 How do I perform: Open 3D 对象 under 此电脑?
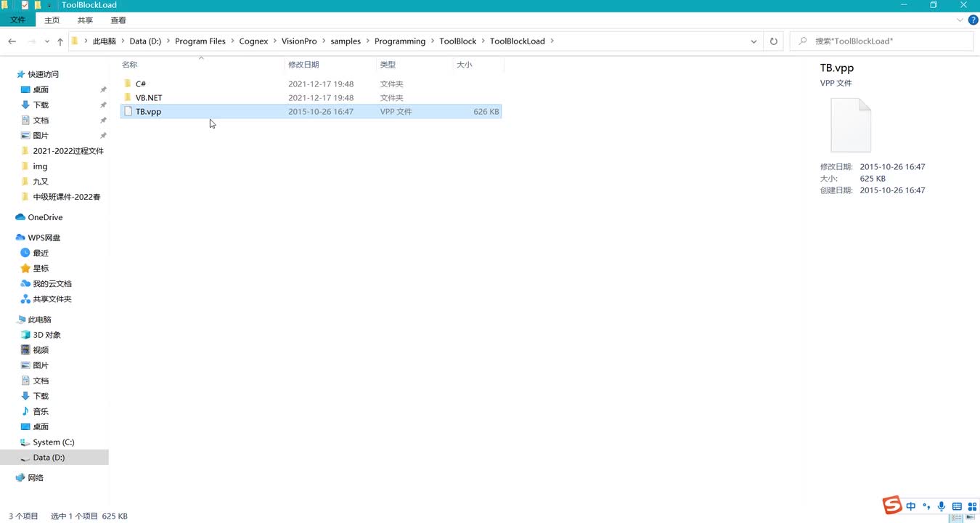tap(47, 335)
